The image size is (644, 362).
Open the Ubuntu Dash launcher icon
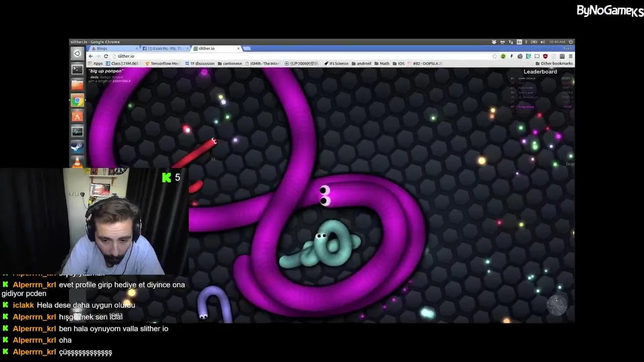(77, 53)
